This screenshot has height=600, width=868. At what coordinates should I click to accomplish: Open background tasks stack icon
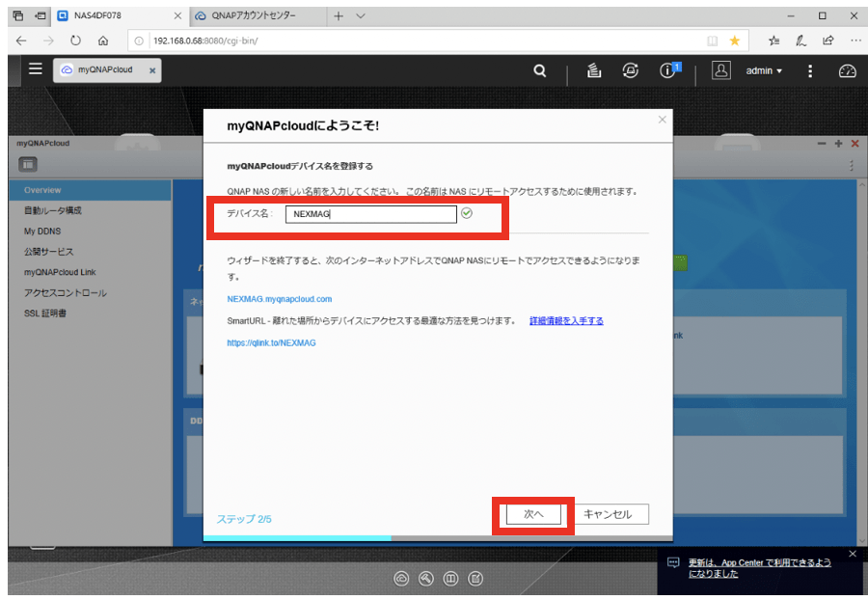[594, 70]
